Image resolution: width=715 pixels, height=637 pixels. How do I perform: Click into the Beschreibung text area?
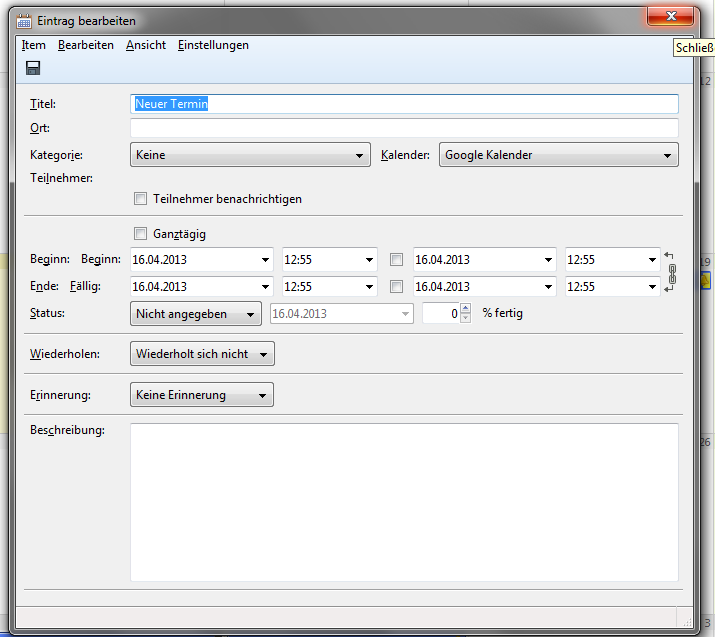click(404, 501)
